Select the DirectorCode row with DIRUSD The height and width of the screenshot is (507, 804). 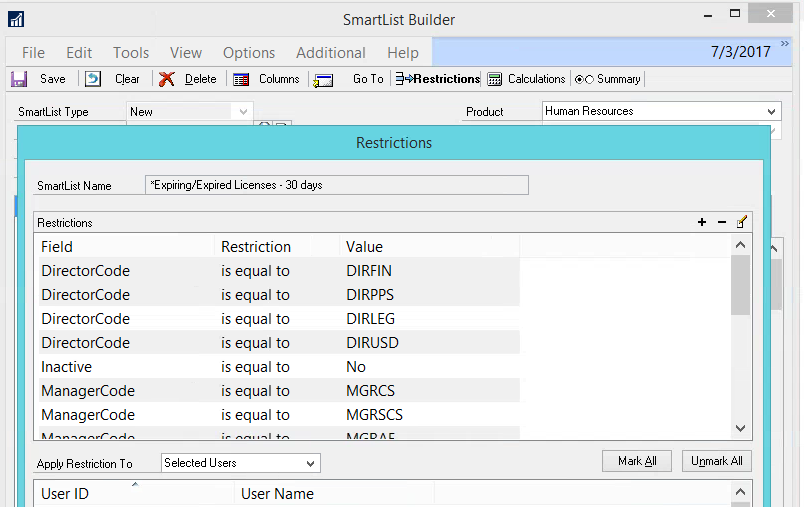[x=279, y=342]
